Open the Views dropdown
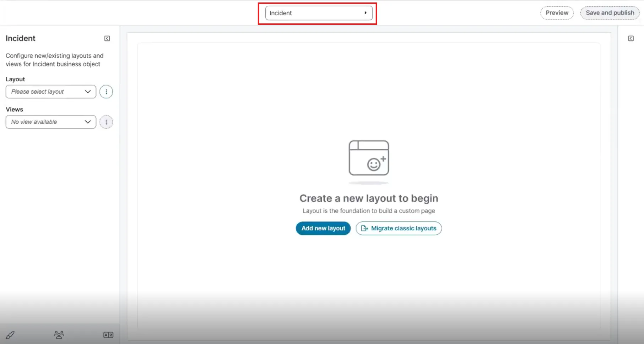 point(51,122)
